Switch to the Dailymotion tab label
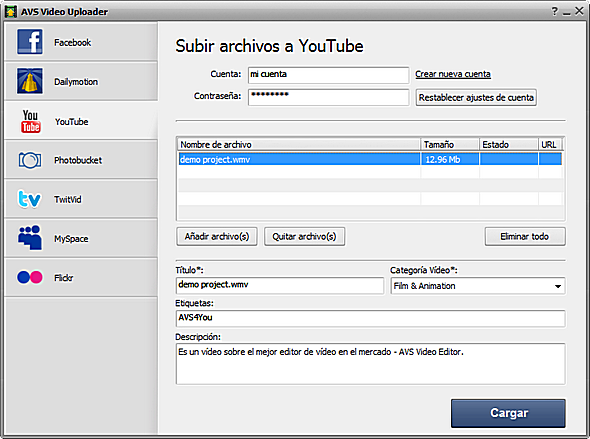Viewport: 590px width, 439px height. point(76,82)
